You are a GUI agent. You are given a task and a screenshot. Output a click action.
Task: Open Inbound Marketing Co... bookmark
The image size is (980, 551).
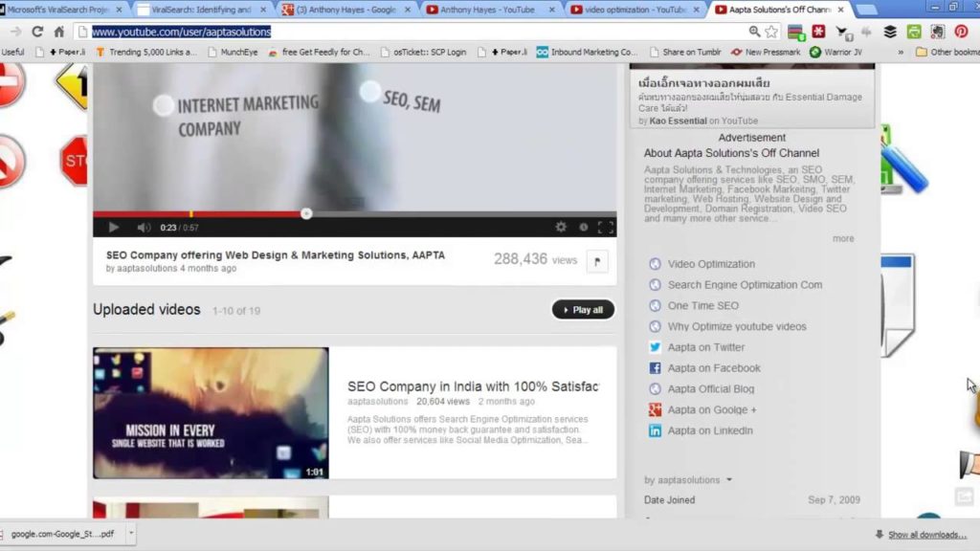[x=587, y=52]
